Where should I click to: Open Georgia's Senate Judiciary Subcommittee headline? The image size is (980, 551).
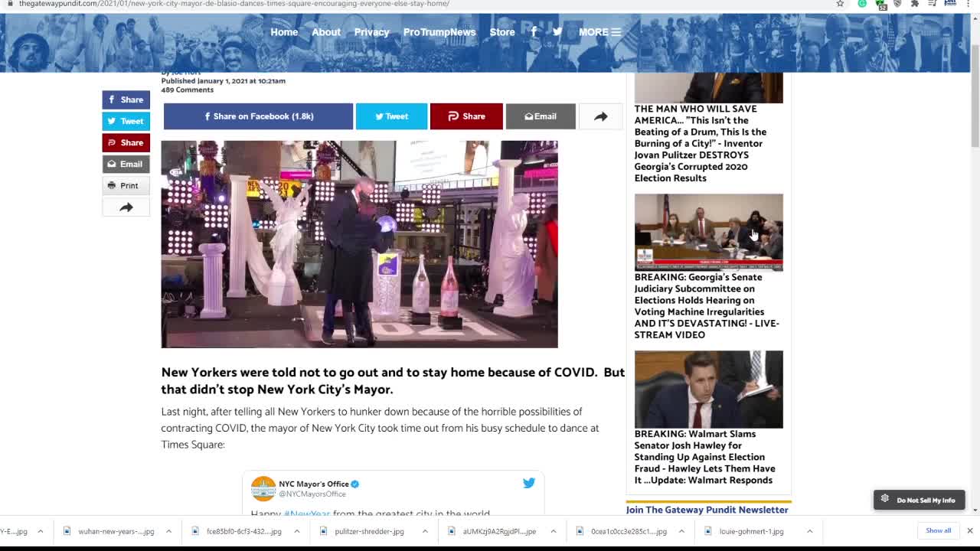tap(706, 306)
